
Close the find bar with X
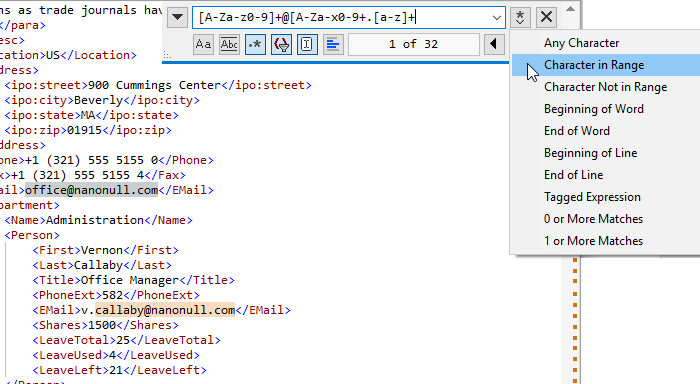(546, 17)
